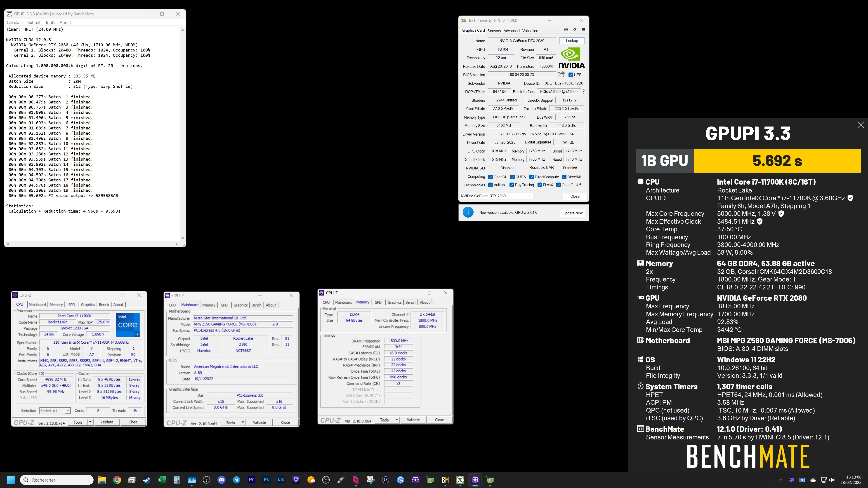Screen dimensions: 868x488
Task: Click the Tools dropdown arrow in the CPU-Z Memory-tab window
Action: tap(397, 420)
